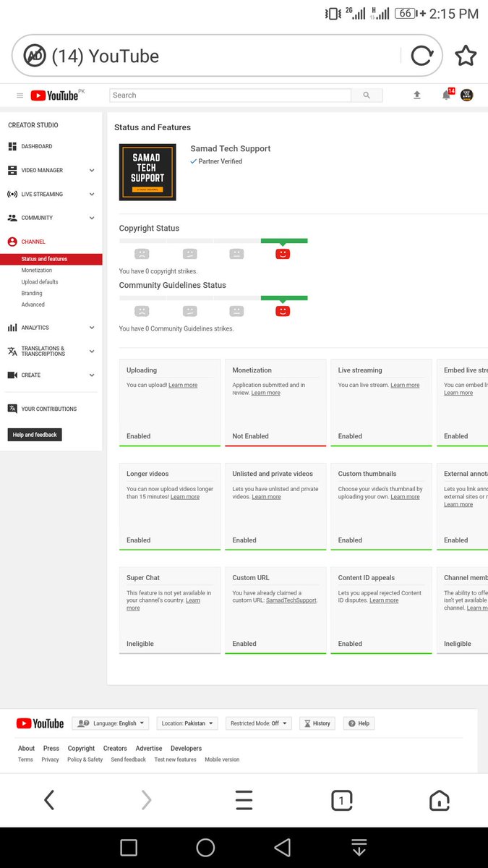The height and width of the screenshot is (868, 488).
Task: Click the About footer link
Action: [26, 749]
